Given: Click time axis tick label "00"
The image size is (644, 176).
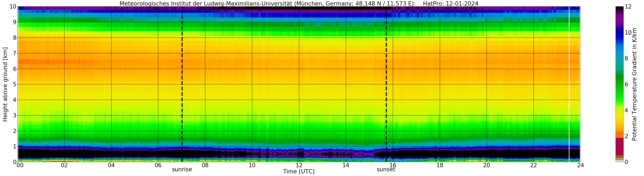Looking at the screenshot, I should (20, 166).
